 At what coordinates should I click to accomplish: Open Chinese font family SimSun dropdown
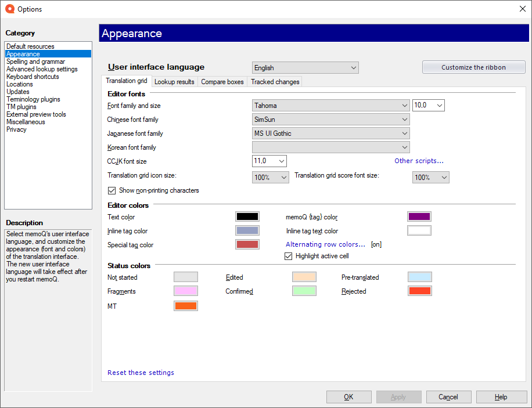[x=331, y=120]
